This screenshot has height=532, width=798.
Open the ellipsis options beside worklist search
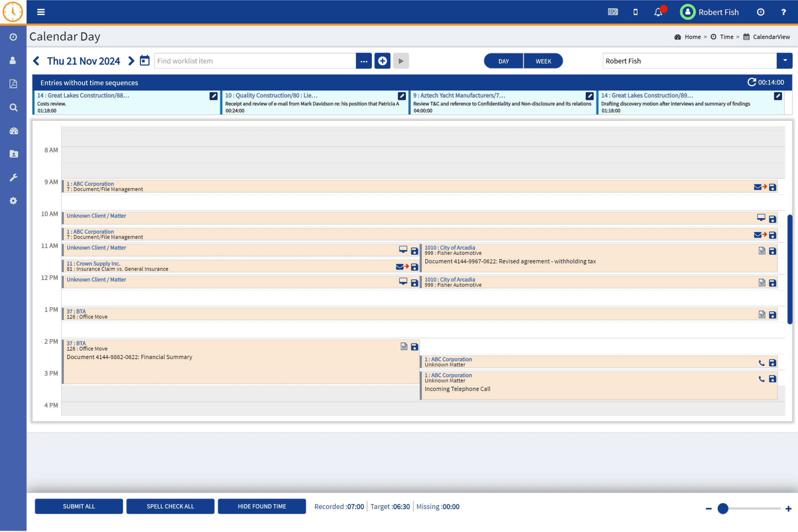pos(364,60)
